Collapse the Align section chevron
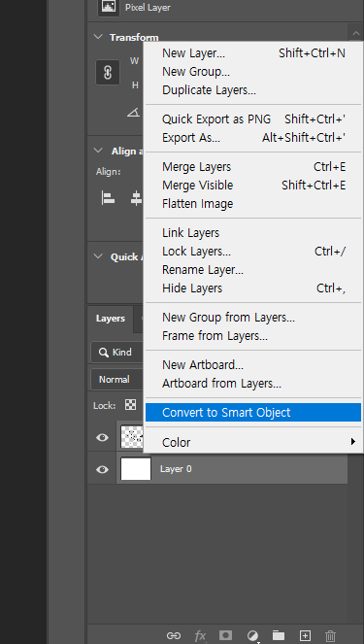The height and width of the screenshot is (644, 364). click(x=98, y=151)
